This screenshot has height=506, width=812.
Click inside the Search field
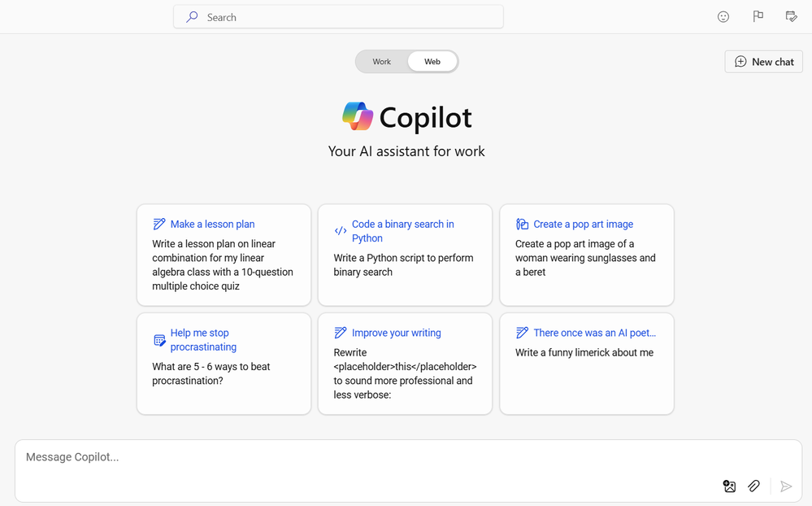pyautogui.click(x=339, y=17)
